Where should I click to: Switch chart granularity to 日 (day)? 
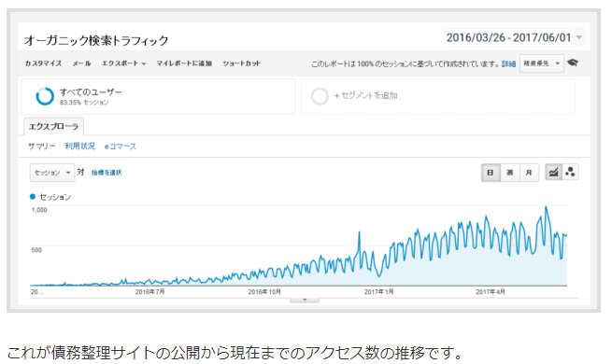(x=491, y=173)
